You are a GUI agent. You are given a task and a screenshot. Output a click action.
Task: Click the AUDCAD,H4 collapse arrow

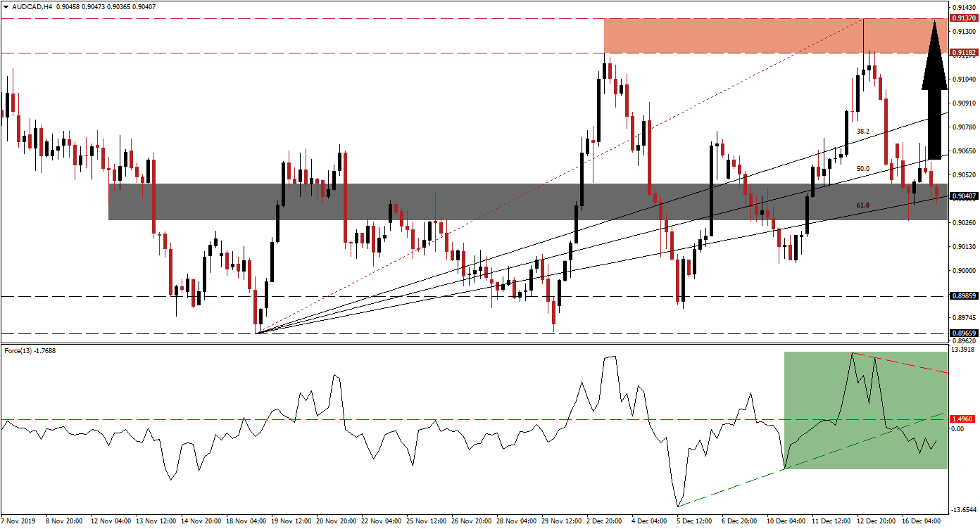tap(7, 6)
